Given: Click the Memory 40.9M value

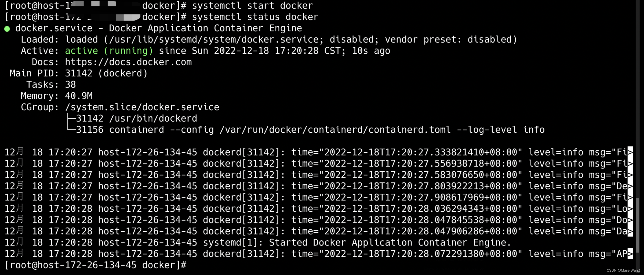Looking at the screenshot, I should point(79,96).
